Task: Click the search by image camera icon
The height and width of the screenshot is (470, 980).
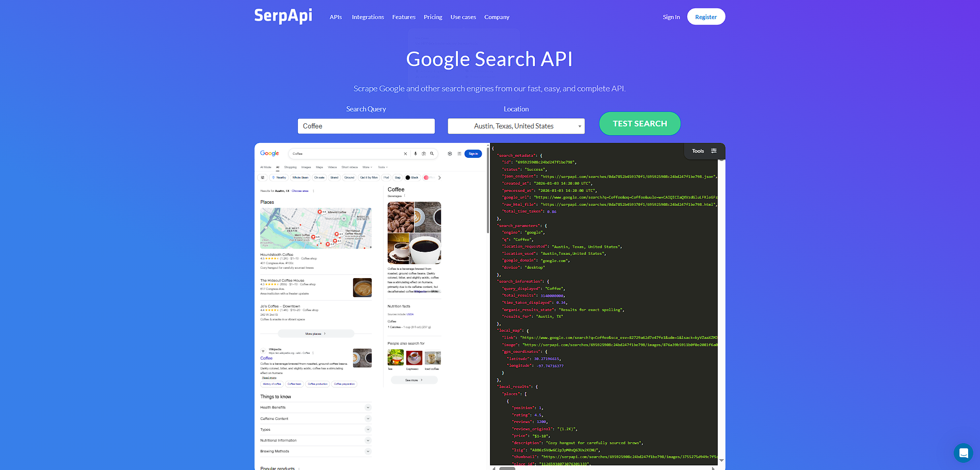Action: click(423, 154)
